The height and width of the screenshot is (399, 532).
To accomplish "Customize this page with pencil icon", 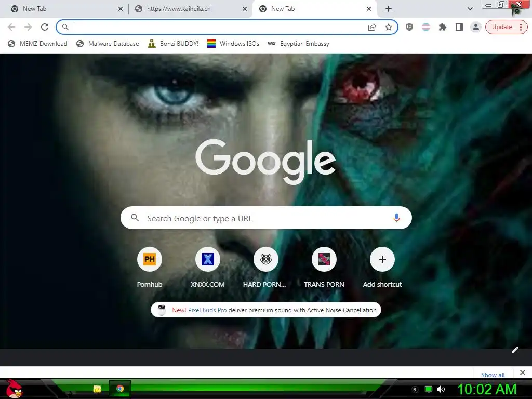I will pos(515,350).
